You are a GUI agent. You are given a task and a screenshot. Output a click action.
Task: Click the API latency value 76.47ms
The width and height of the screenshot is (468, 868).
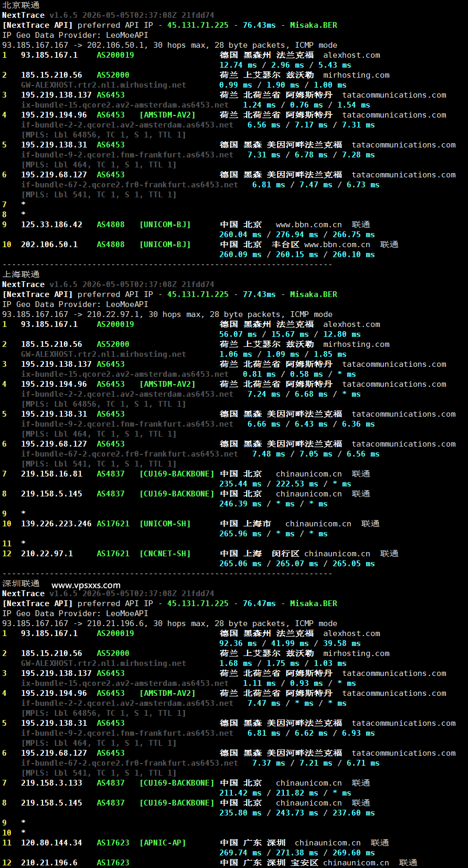[259, 604]
